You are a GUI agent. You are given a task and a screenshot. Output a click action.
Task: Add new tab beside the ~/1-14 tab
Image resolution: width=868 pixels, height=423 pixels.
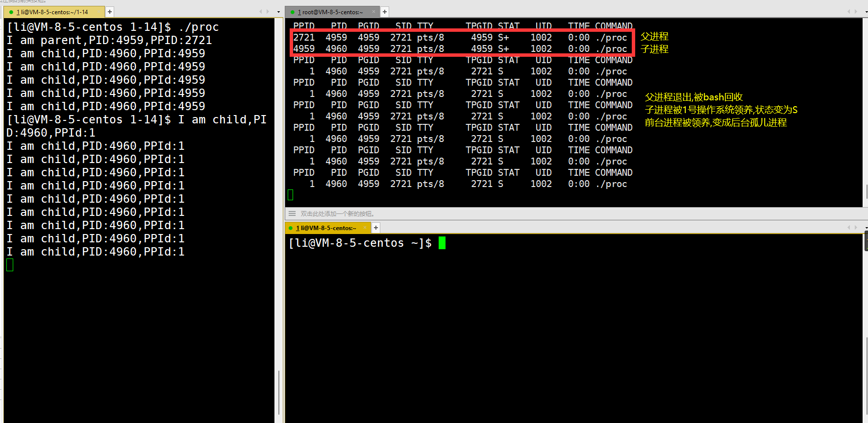pyautogui.click(x=110, y=12)
